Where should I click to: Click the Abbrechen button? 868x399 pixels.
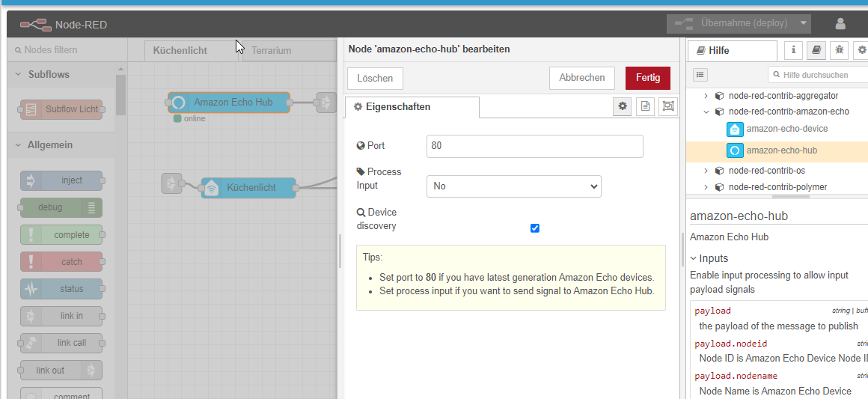[582, 78]
